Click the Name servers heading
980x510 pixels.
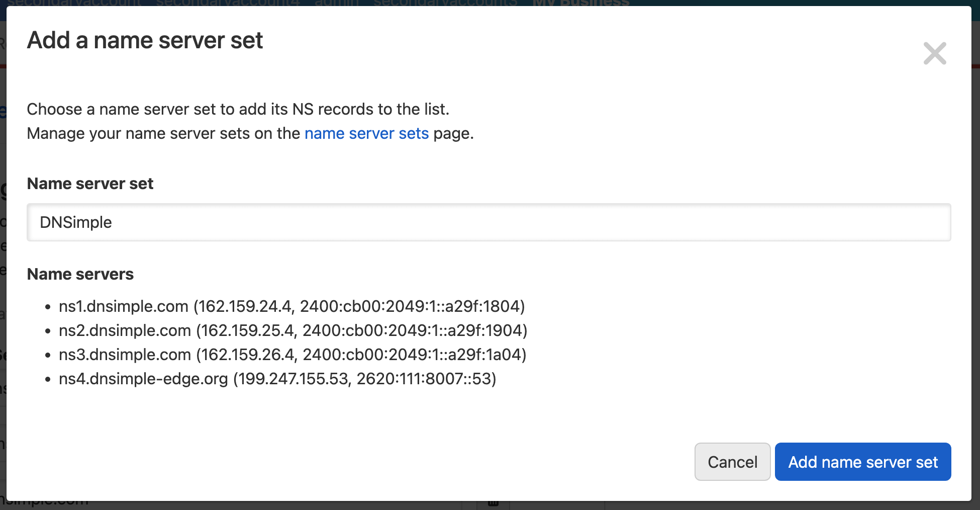tap(80, 274)
